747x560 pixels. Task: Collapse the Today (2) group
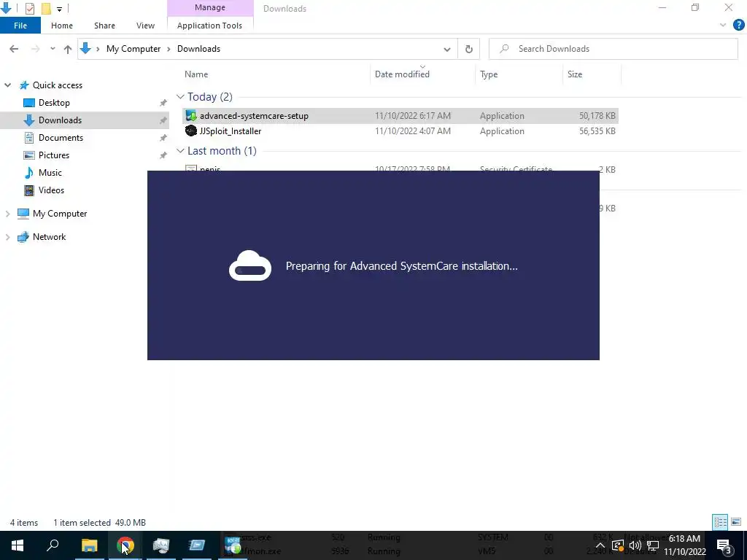[x=180, y=97]
